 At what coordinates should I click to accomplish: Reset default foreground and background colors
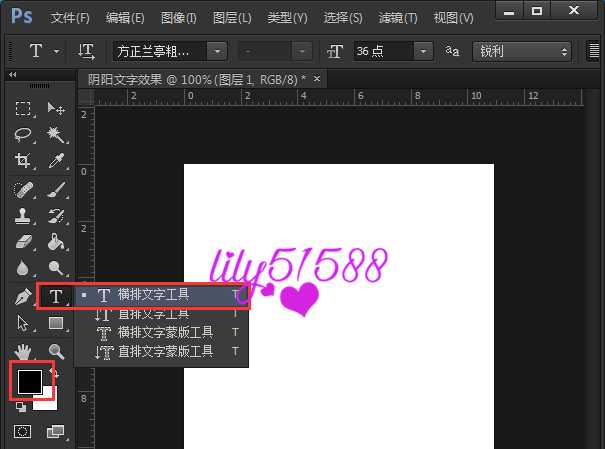pos(21,408)
